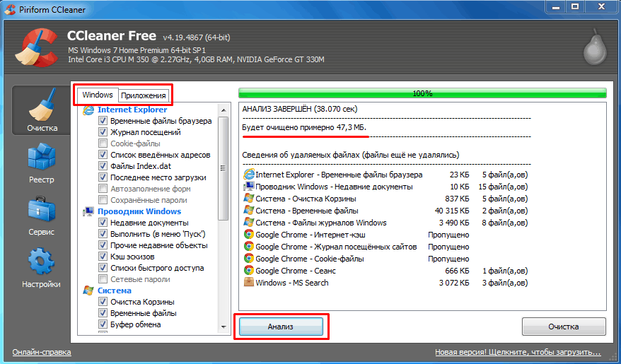
Task: Click icon beside Недавние документы result row
Action: (249, 187)
